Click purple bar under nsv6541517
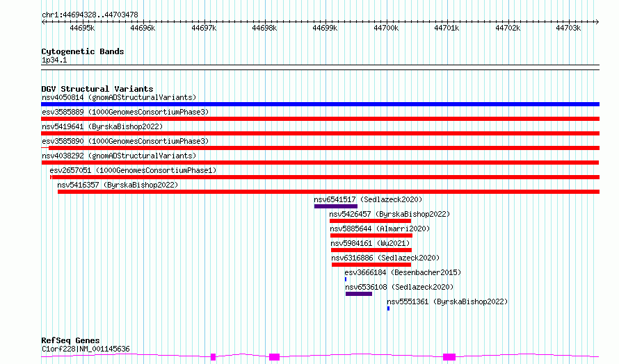This screenshot has width=619, height=364. click(x=336, y=206)
